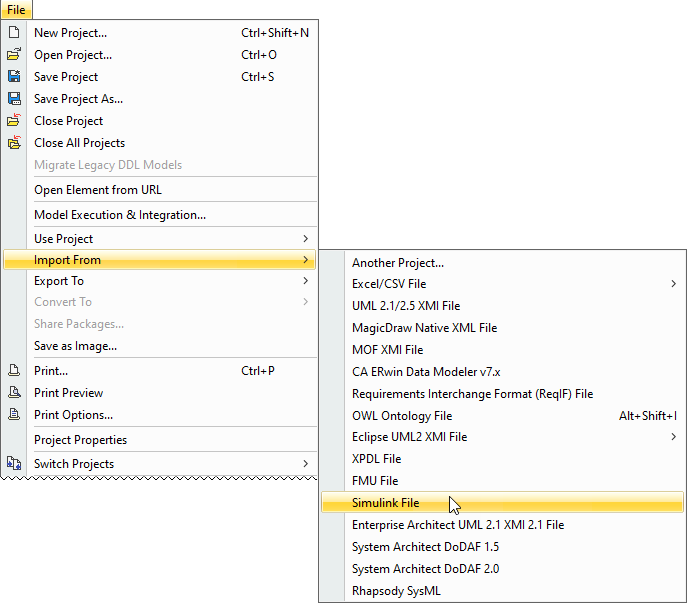Viewport: 687px width, 603px height.
Task: Click the Close All Projects icon
Action: pos(14,143)
